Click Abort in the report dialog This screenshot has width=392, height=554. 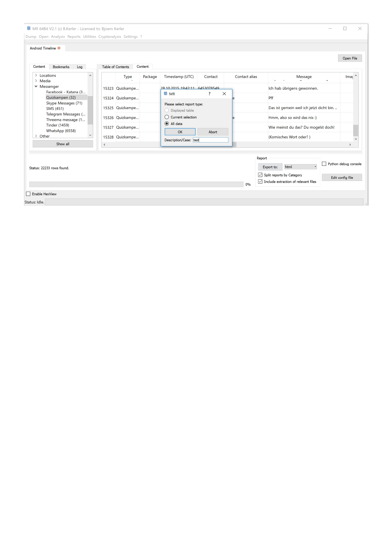213,132
